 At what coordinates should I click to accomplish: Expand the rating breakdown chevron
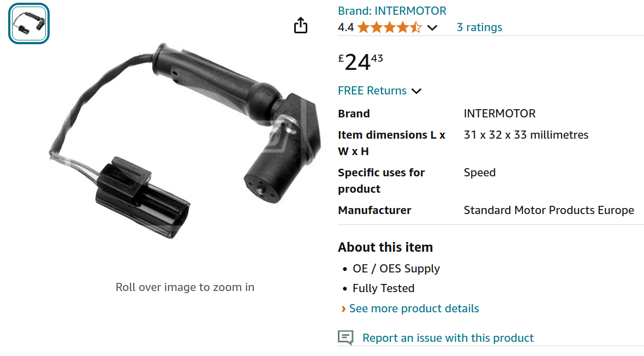pyautogui.click(x=432, y=28)
